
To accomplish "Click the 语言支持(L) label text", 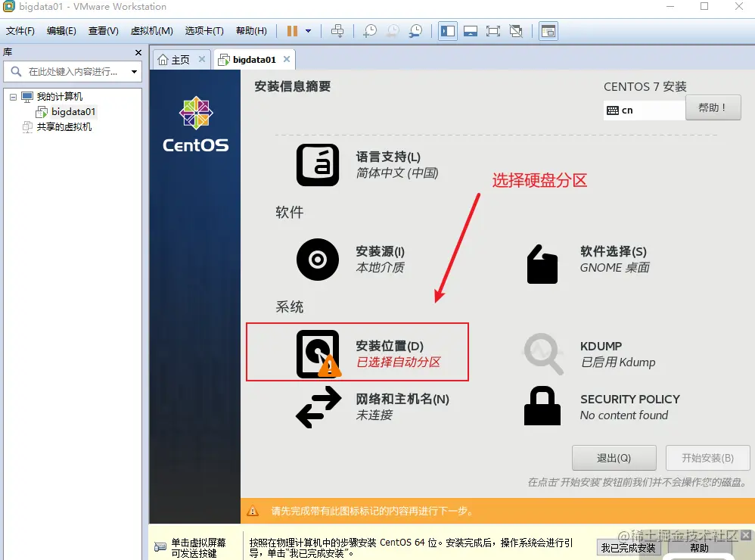I will coord(388,157).
